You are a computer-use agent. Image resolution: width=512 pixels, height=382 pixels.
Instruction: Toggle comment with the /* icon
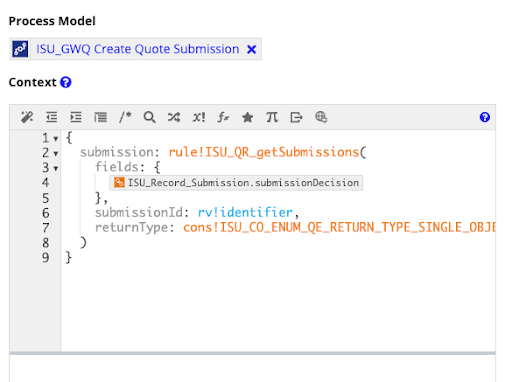(x=125, y=117)
